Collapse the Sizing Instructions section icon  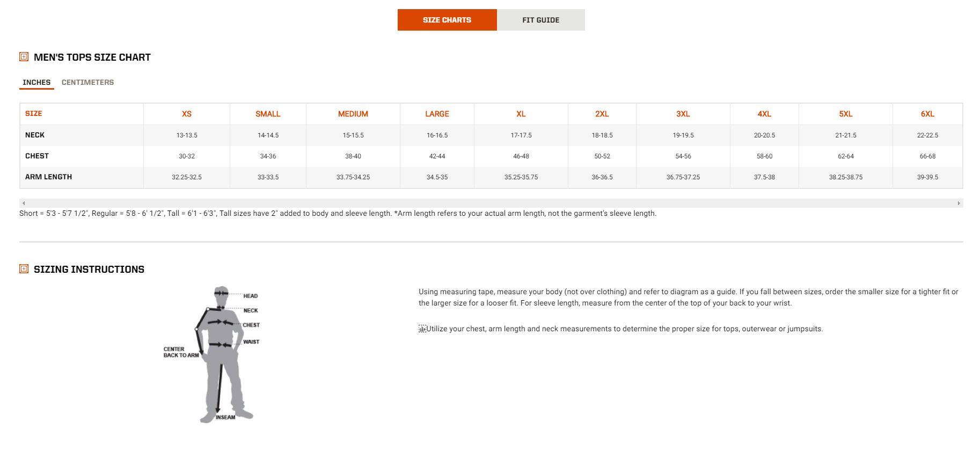tap(24, 268)
